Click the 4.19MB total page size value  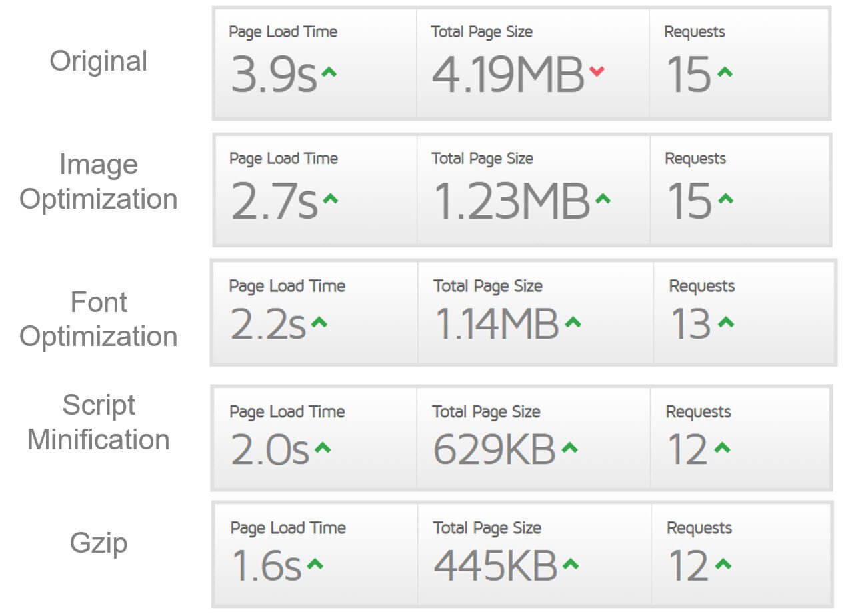pyautogui.click(x=508, y=75)
